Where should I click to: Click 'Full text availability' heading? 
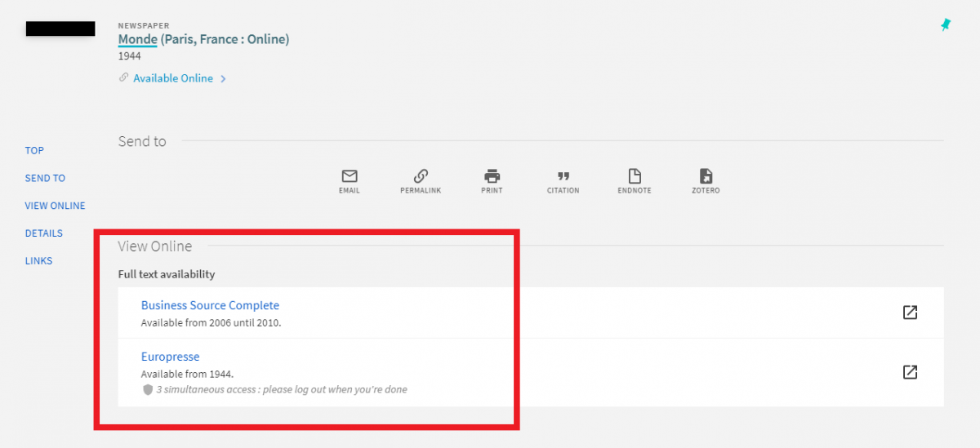(167, 274)
